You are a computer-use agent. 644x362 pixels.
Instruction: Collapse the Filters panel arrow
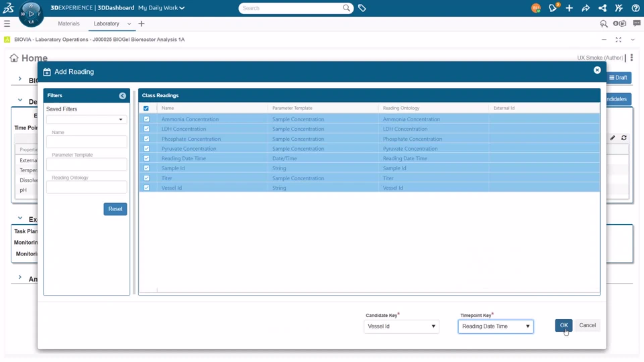(122, 96)
